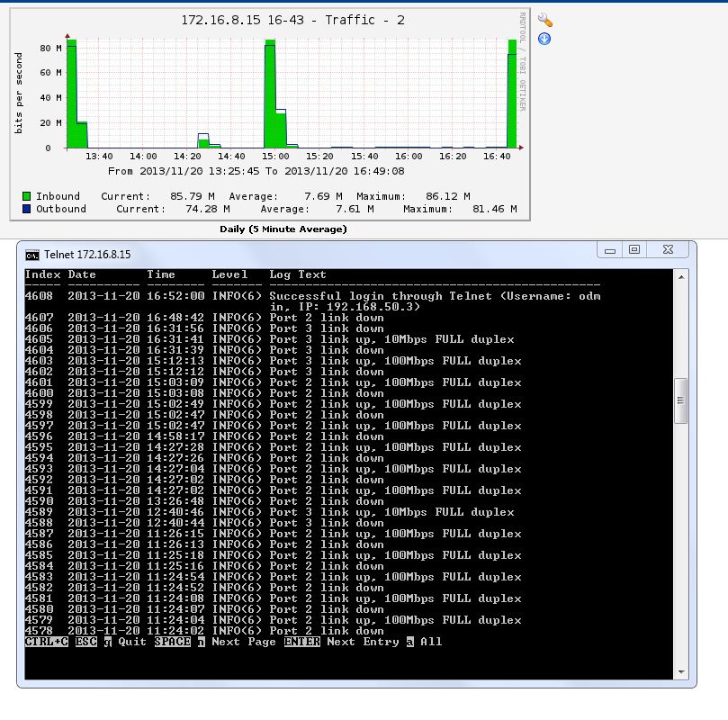Click the CTRL+C prompt label
Screen dimensions: 728x720
pyautogui.click(x=47, y=642)
